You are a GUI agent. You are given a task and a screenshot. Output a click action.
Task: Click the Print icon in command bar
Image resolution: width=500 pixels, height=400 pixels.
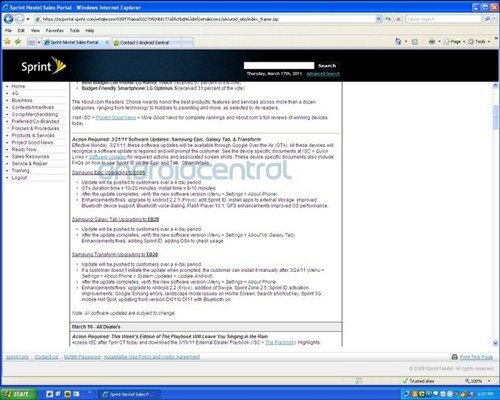(432, 42)
